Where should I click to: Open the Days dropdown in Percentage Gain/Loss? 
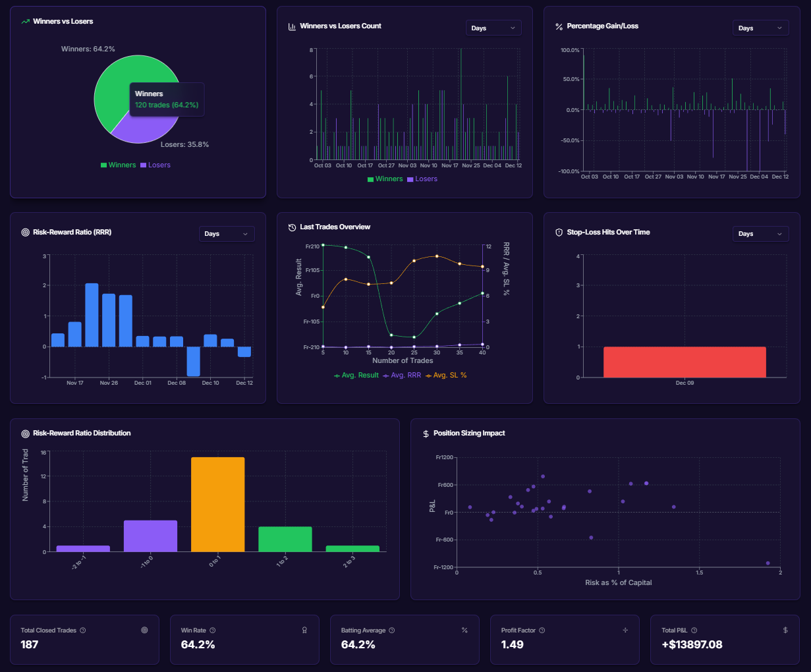coord(760,28)
